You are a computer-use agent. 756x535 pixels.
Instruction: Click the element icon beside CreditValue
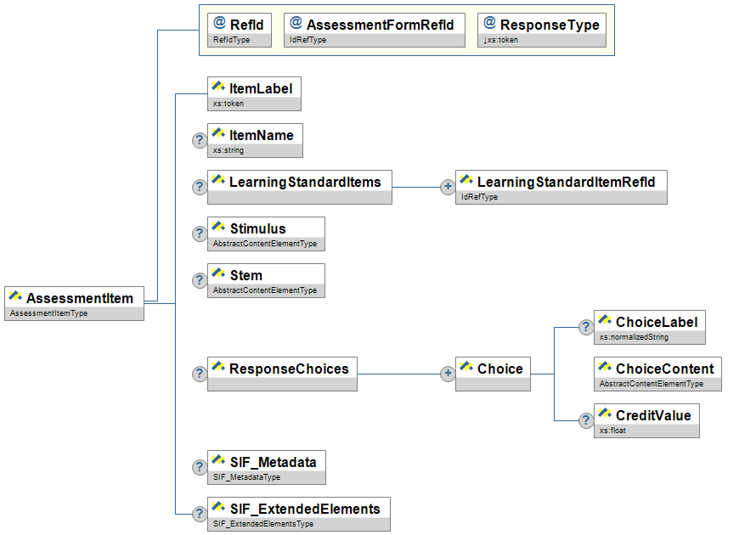click(605, 414)
